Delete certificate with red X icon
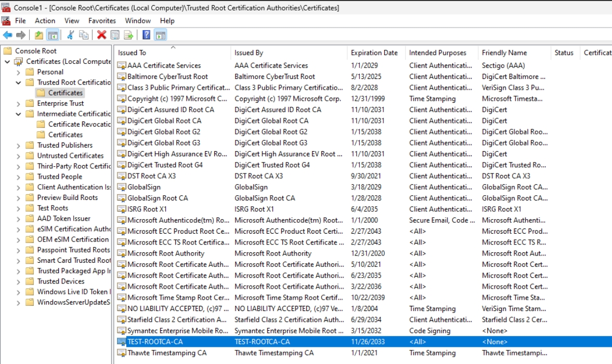 [101, 35]
